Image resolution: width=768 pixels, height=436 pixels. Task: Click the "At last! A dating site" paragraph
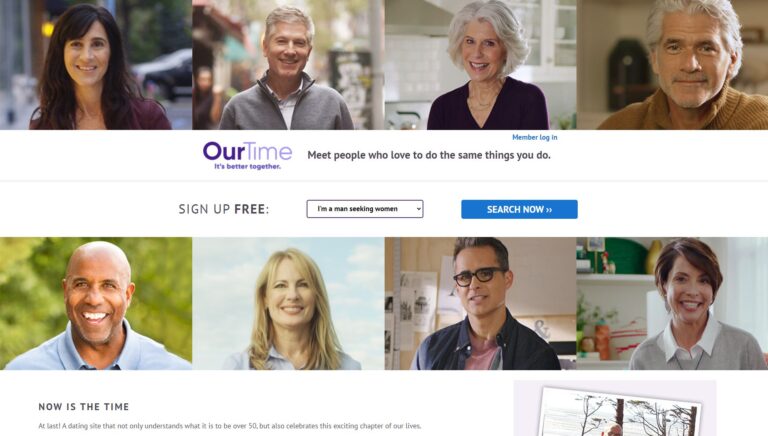coord(230,426)
